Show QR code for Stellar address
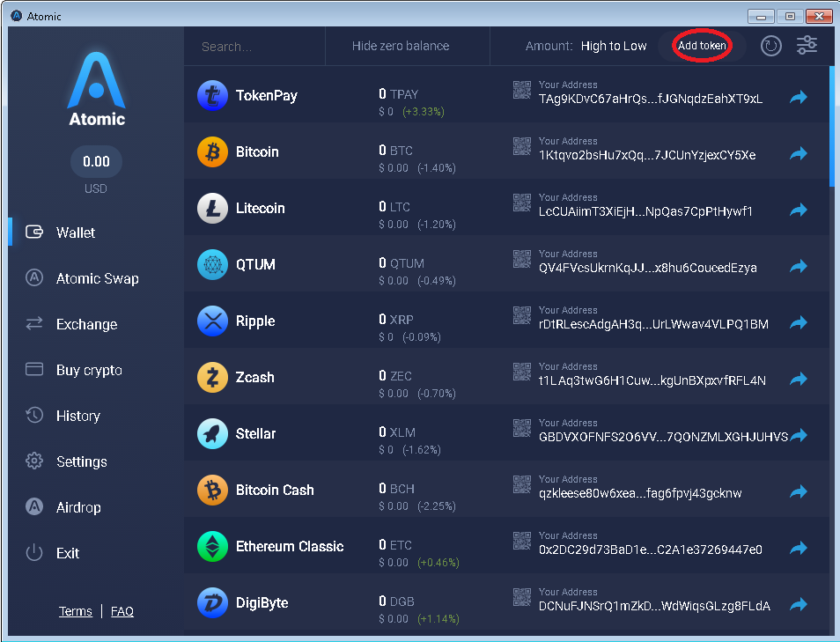This screenshot has height=642, width=840. pyautogui.click(x=522, y=428)
